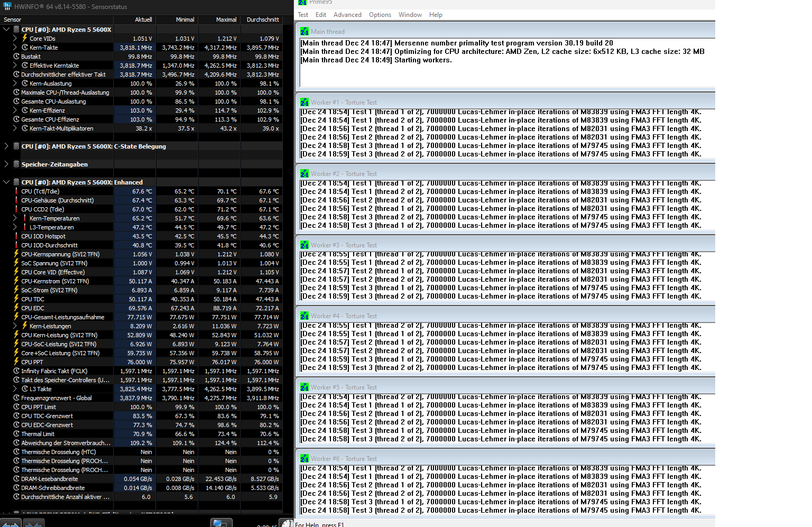Click the icon beside Gesamte CPU-Auslastung
The image size is (812, 527).
(x=16, y=101)
